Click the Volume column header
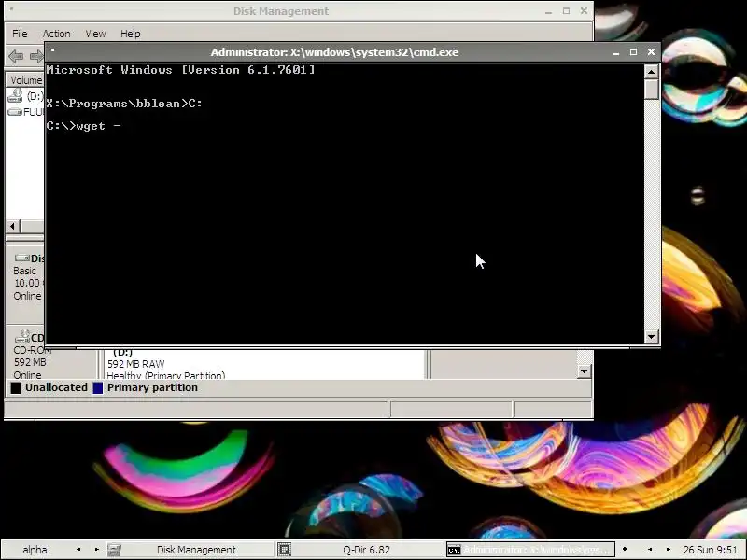Screen dimensions: 747x560 (x=26, y=80)
